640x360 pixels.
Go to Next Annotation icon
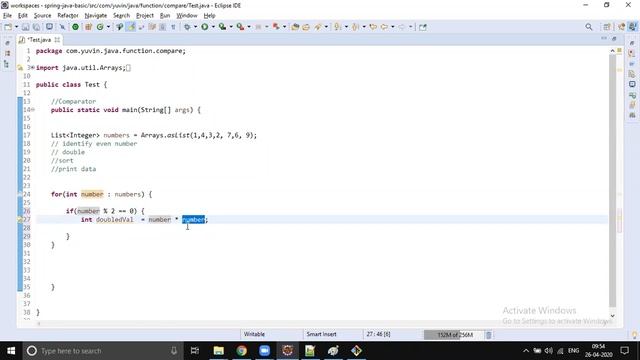coord(337,27)
